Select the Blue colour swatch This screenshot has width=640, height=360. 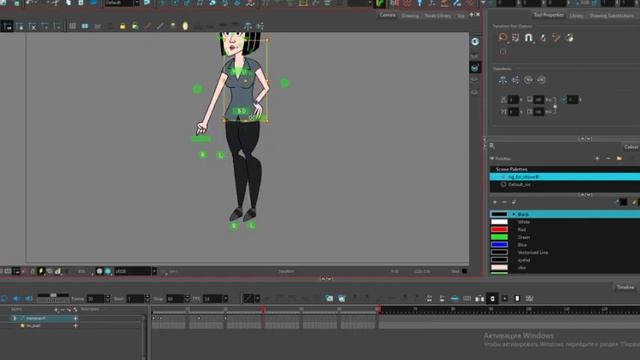pyautogui.click(x=499, y=244)
